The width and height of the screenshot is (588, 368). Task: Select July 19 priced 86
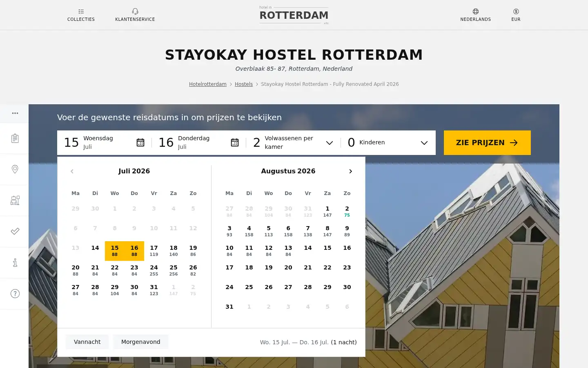click(193, 251)
